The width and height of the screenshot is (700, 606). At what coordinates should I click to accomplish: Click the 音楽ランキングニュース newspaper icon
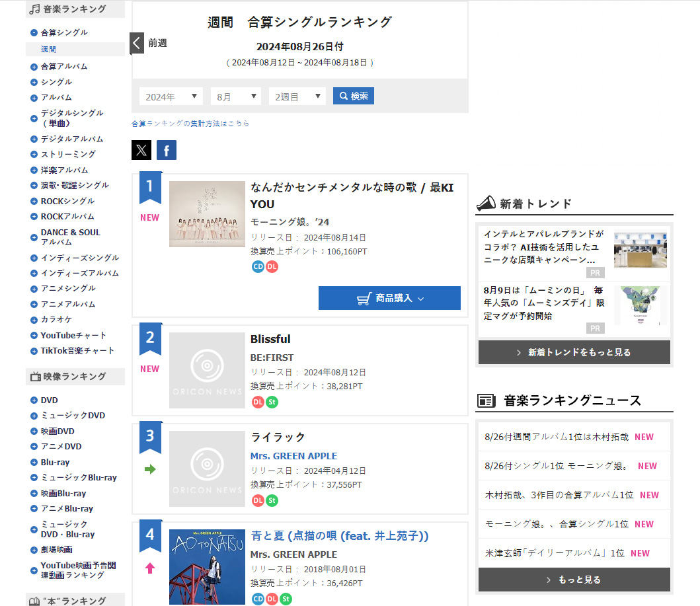pos(486,400)
